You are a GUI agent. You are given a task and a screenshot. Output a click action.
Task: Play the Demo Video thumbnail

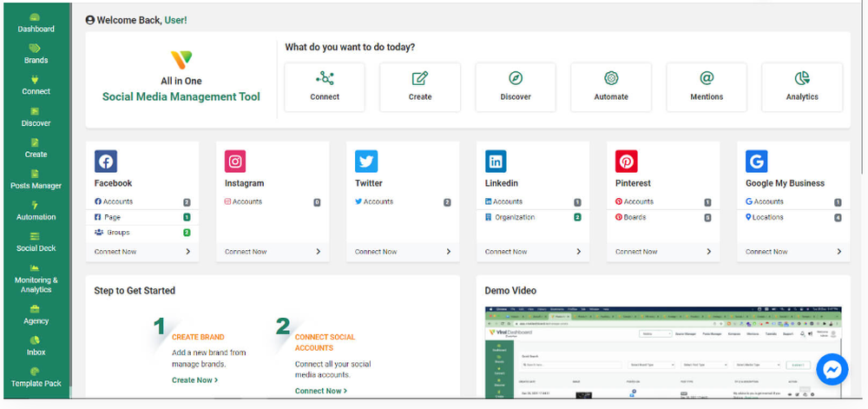pyautogui.click(x=663, y=352)
